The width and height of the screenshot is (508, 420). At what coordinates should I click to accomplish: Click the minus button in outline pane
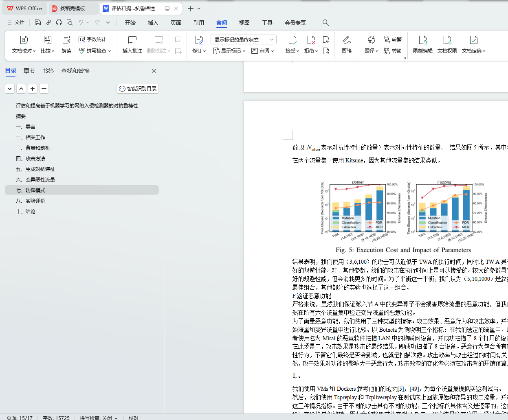click(x=44, y=89)
